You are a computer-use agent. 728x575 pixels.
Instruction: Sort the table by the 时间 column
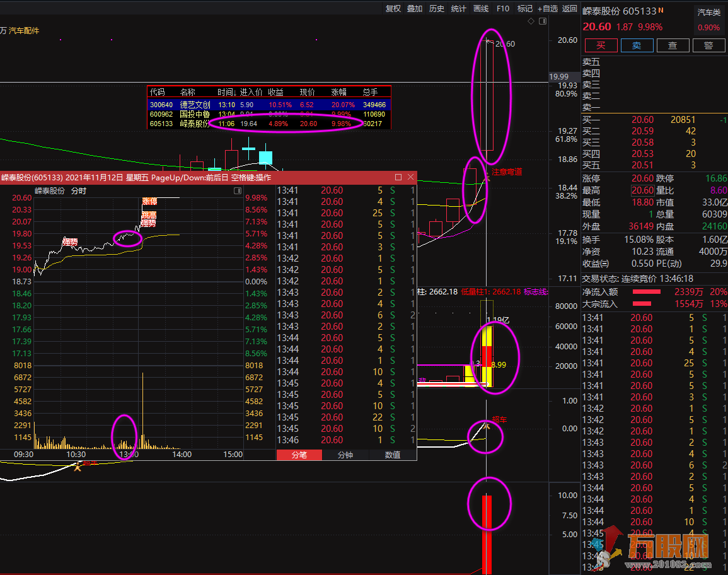point(227,92)
